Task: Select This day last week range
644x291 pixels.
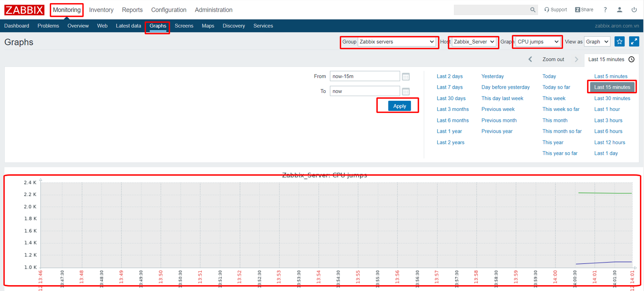Action: [502, 98]
